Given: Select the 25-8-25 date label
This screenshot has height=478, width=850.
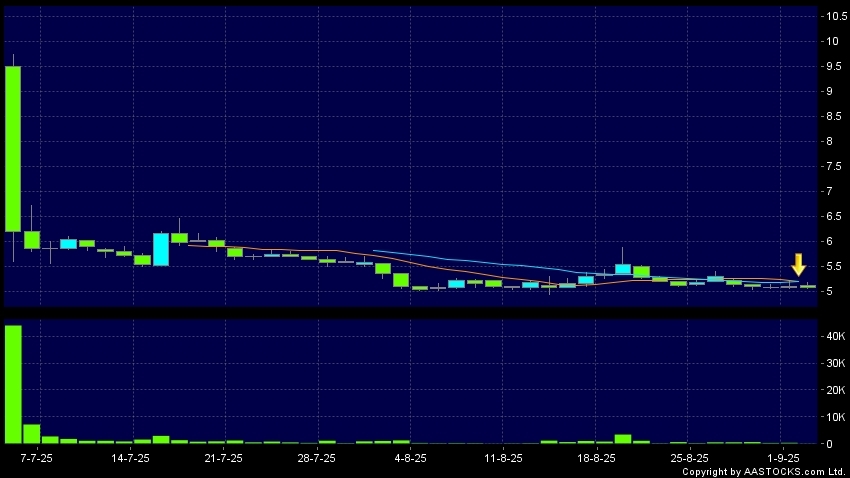Looking at the screenshot, I should click(690, 458).
